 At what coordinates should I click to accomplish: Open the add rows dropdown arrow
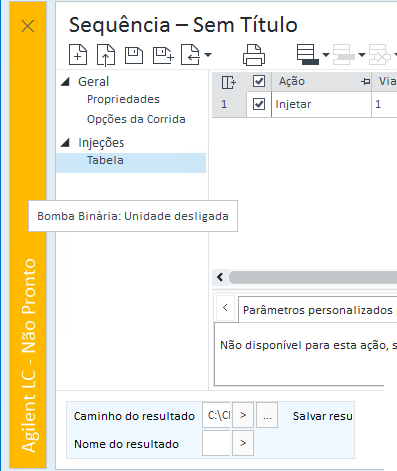click(x=326, y=55)
